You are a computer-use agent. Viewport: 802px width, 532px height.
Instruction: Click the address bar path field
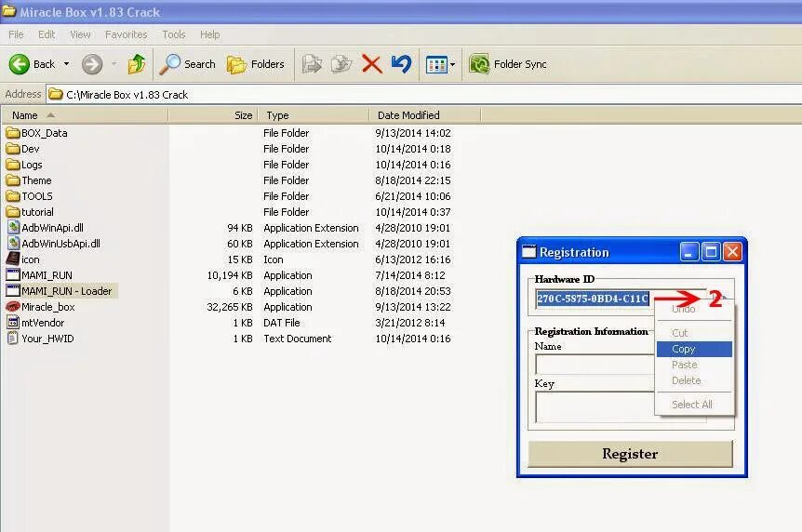424,95
